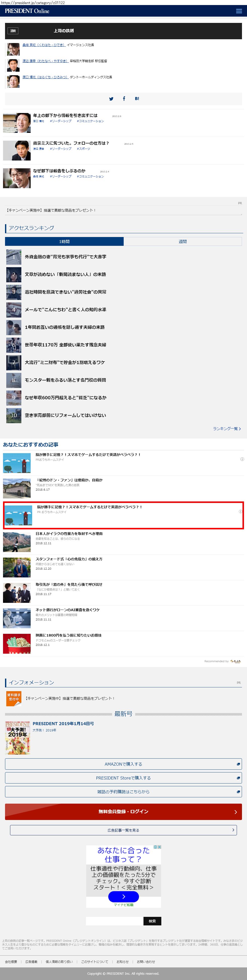Open ranking 9: なぜ年収600万円超えると"貧乏"

pos(65,398)
